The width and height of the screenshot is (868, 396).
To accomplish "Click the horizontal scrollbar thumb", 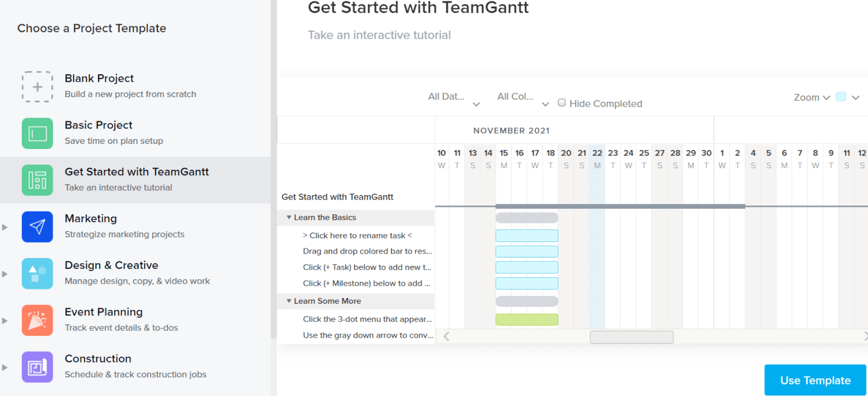I will point(631,337).
